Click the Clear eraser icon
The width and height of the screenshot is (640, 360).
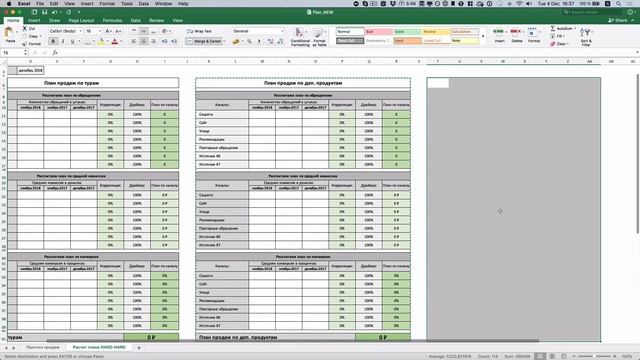[x=553, y=44]
